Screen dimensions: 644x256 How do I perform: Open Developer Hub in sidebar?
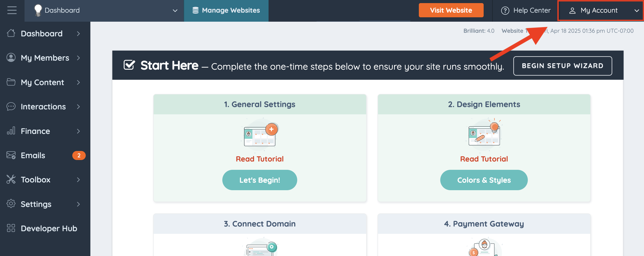(x=45, y=228)
